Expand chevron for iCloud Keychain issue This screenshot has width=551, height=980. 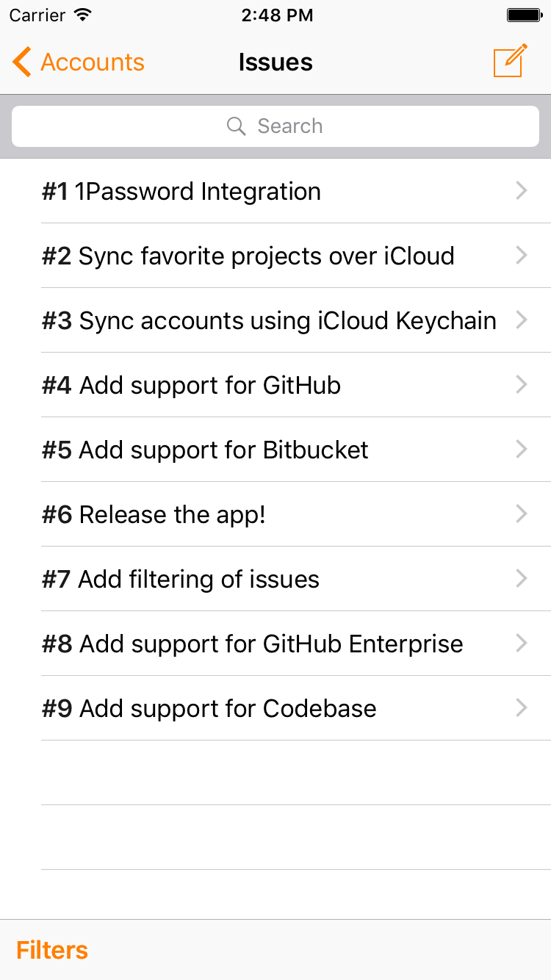click(x=522, y=320)
